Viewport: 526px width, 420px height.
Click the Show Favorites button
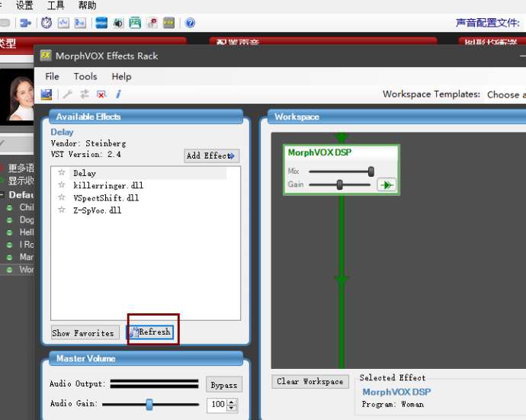coord(85,333)
